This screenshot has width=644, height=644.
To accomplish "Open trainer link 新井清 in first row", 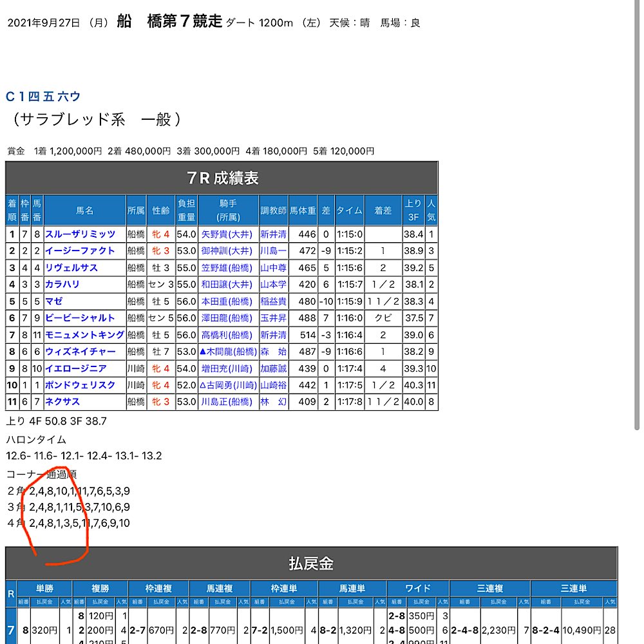I will [x=273, y=234].
